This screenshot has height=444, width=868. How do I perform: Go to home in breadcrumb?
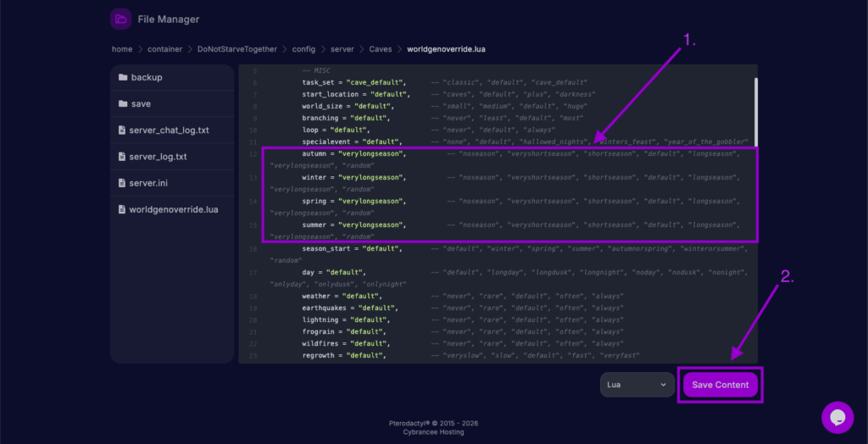click(121, 49)
